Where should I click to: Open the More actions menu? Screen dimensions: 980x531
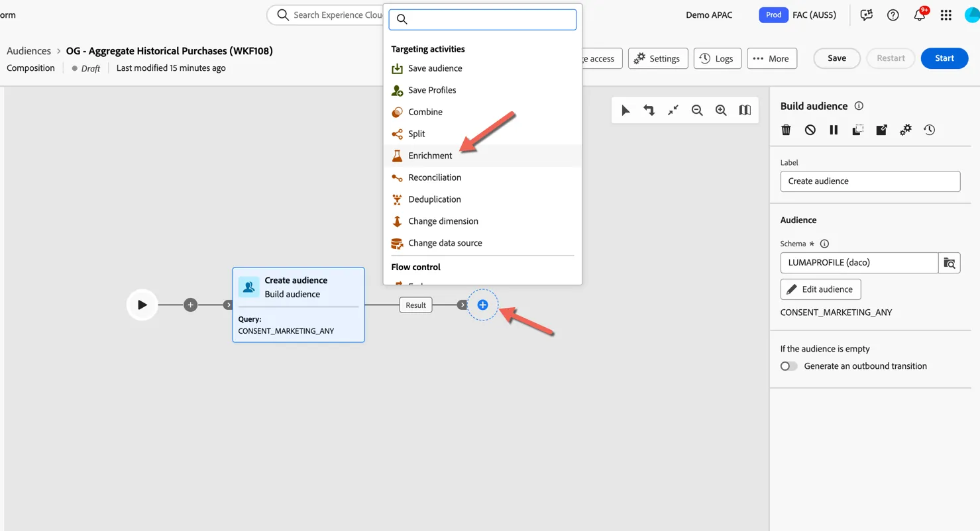(x=772, y=58)
